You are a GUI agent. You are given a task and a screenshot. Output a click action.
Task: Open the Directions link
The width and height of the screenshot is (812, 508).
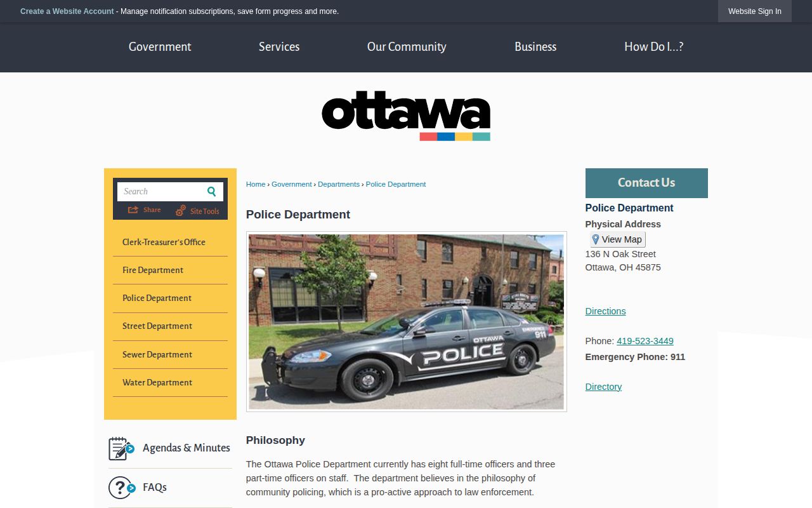click(x=605, y=311)
